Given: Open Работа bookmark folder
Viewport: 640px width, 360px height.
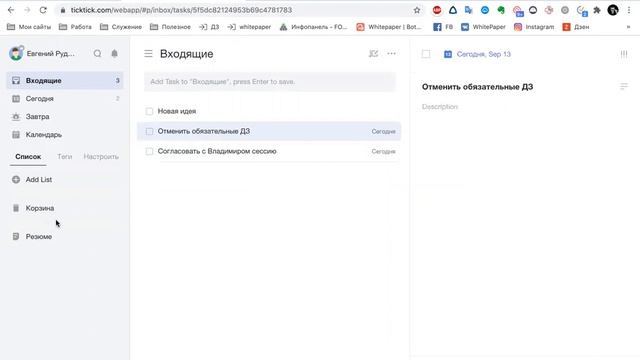Looking at the screenshot, I should tap(75, 27).
